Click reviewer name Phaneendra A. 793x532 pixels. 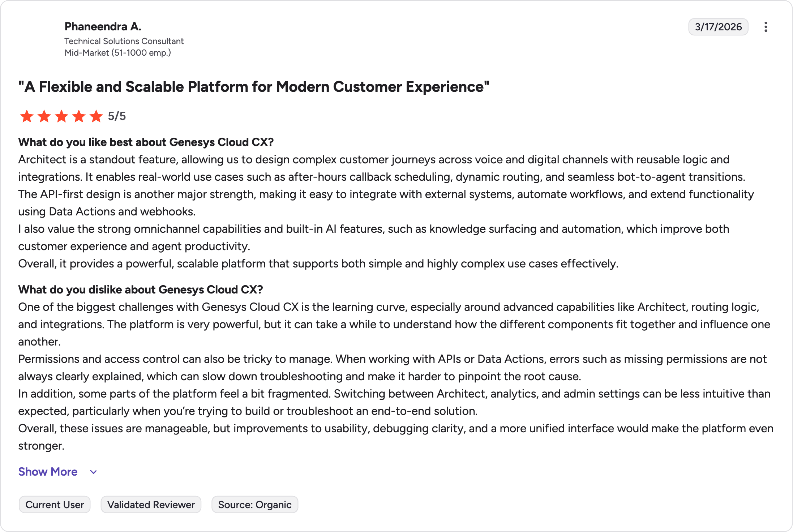coord(103,26)
